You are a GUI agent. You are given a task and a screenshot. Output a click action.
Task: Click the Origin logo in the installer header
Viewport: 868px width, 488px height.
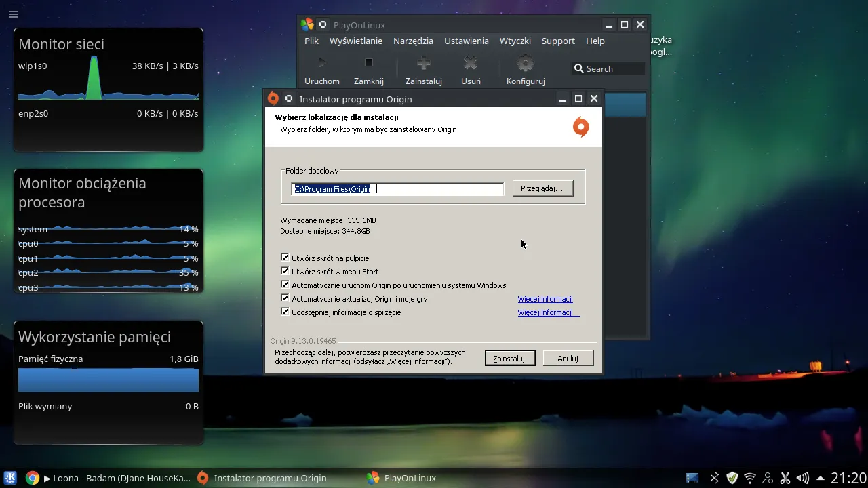point(581,127)
